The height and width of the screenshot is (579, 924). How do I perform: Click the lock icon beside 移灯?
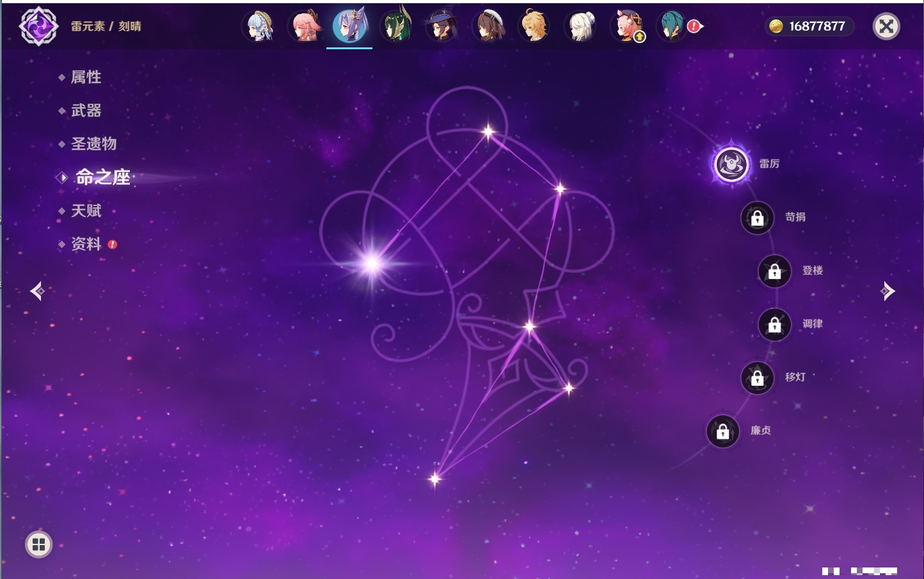click(x=758, y=378)
